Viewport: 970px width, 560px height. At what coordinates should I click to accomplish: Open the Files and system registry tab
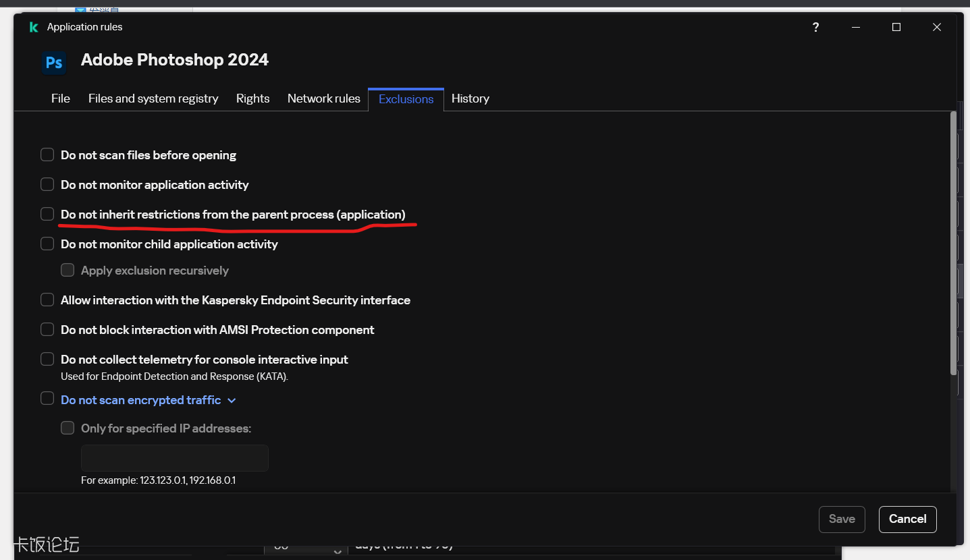[153, 99]
